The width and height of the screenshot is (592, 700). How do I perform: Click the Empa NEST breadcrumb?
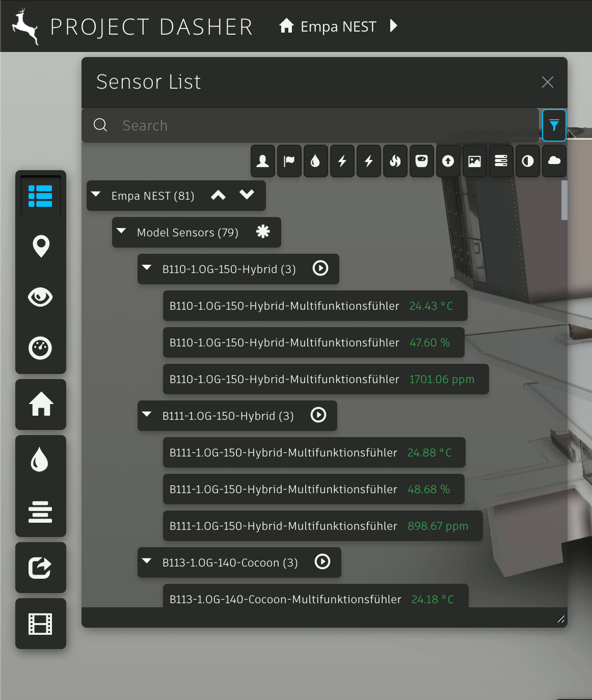(338, 26)
